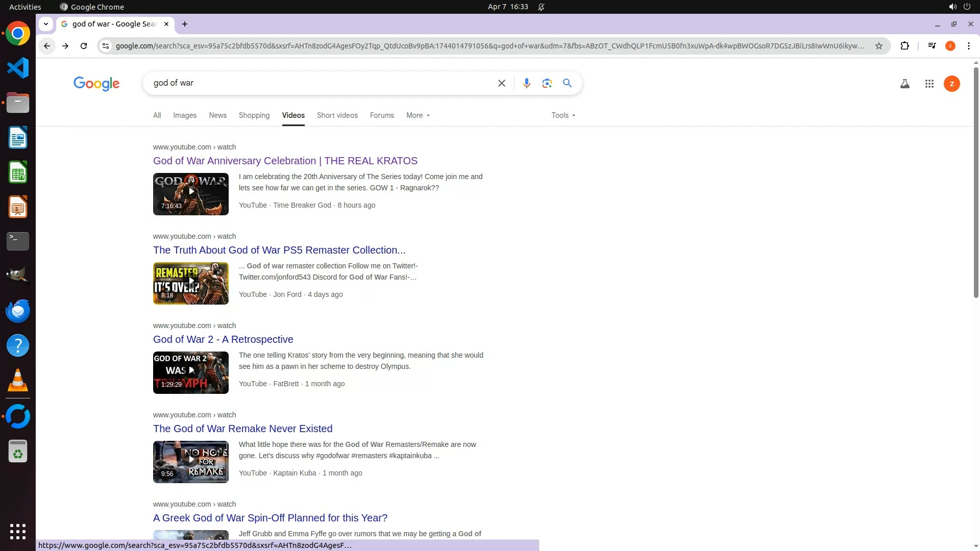Open The God of War Remake Never Existed
980x551 pixels.
(242, 429)
